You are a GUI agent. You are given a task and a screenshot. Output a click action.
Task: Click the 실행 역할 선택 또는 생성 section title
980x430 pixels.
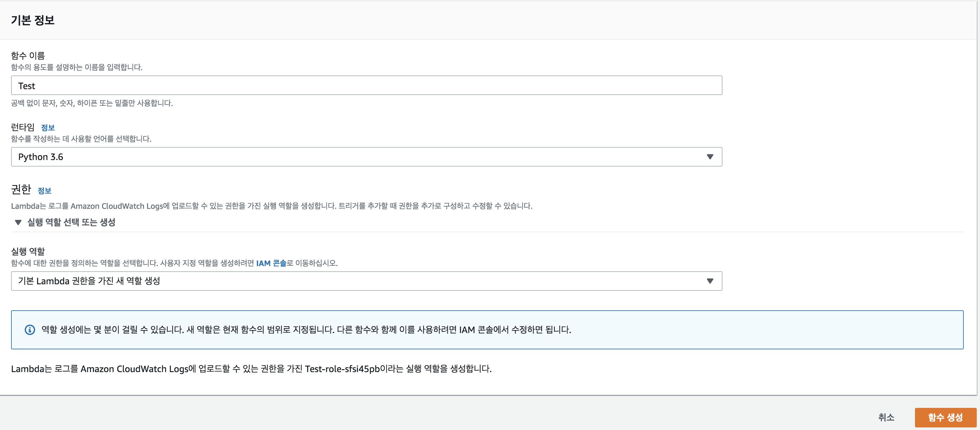(71, 222)
